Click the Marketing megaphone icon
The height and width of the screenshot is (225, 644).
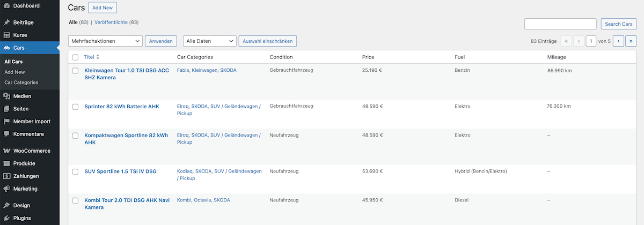(6, 189)
